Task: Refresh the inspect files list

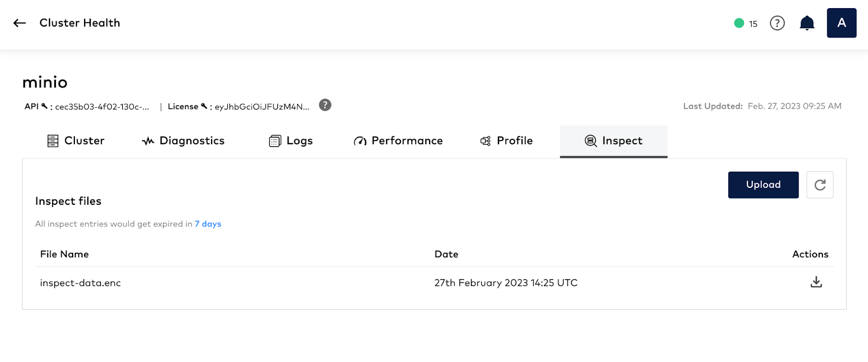Action: tap(820, 185)
